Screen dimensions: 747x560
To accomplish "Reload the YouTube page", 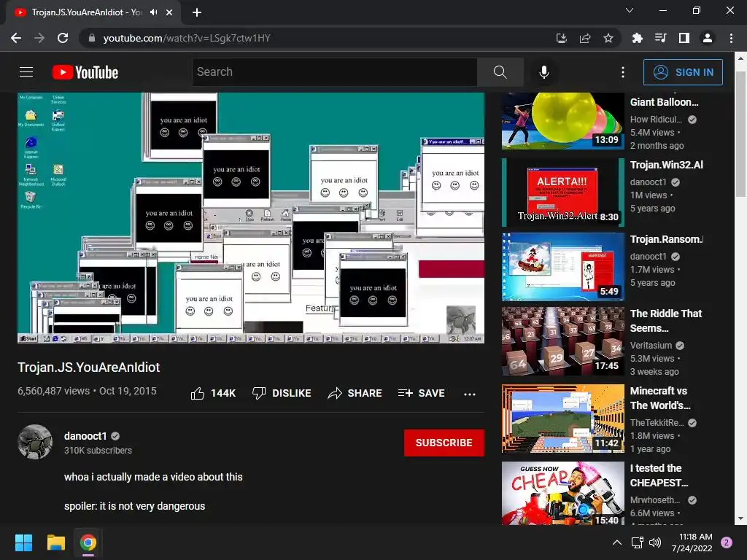I will [x=63, y=38].
